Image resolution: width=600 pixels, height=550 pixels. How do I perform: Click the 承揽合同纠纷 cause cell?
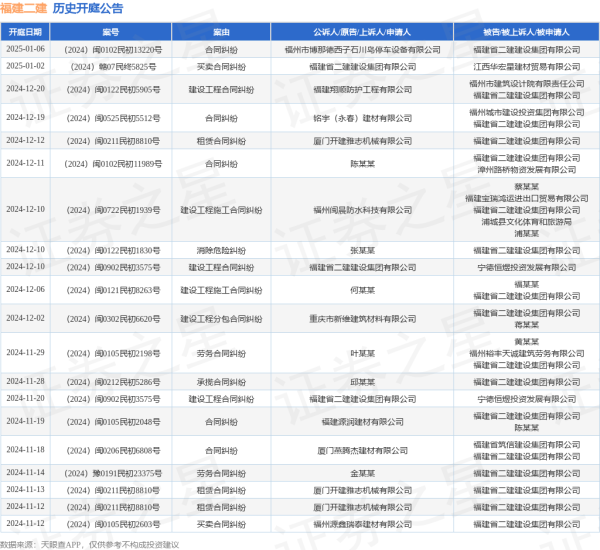[221, 382]
